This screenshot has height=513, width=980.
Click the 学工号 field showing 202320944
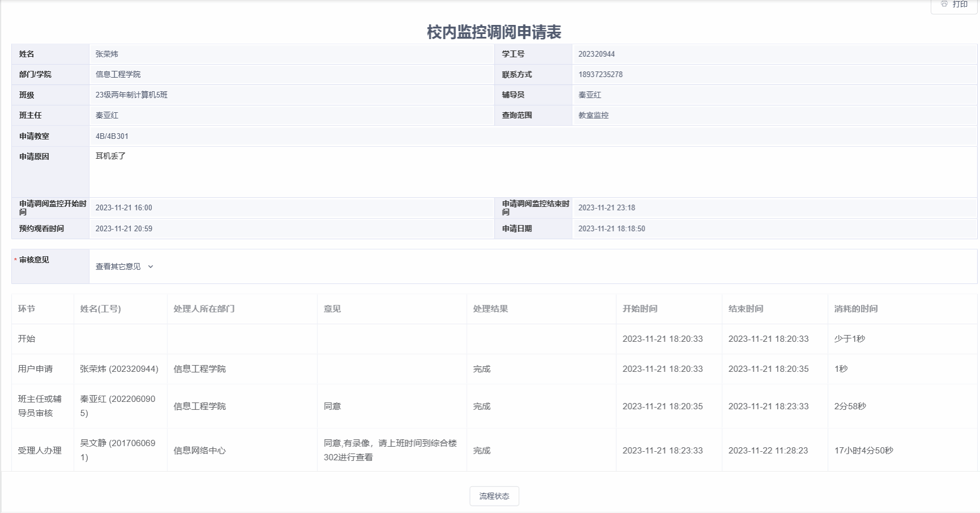pos(774,54)
